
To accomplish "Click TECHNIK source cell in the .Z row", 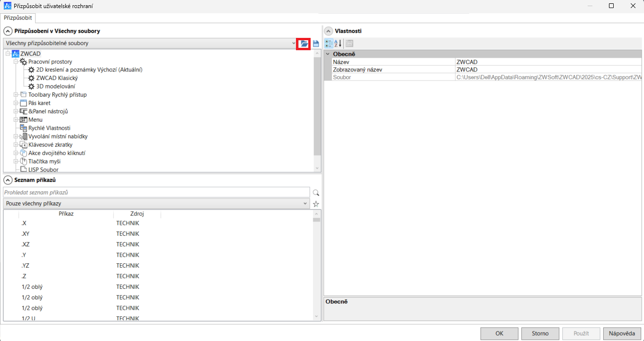I will click(128, 276).
